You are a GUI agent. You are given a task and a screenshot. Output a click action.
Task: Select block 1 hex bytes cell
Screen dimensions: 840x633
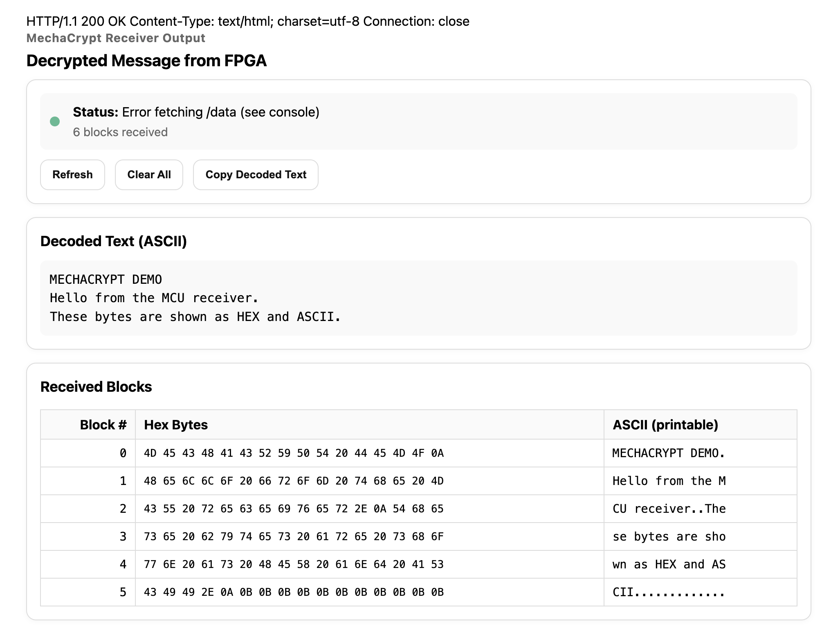(x=294, y=481)
